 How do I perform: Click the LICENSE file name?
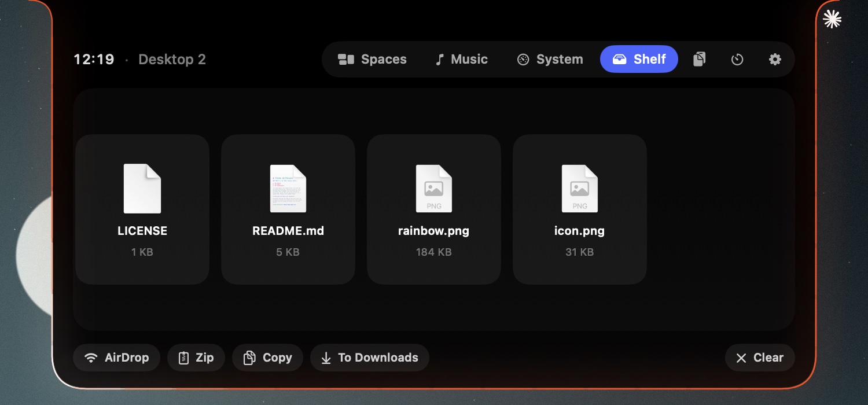pyautogui.click(x=142, y=231)
